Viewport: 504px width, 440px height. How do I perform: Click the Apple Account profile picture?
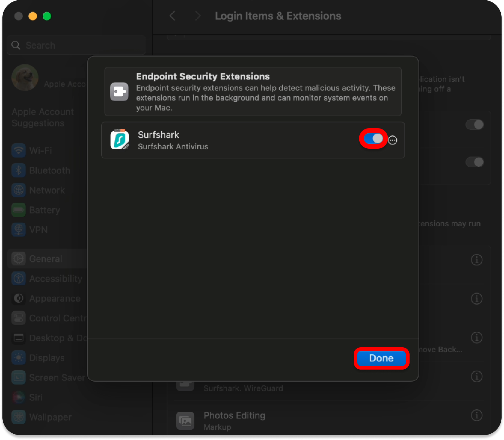(x=25, y=78)
